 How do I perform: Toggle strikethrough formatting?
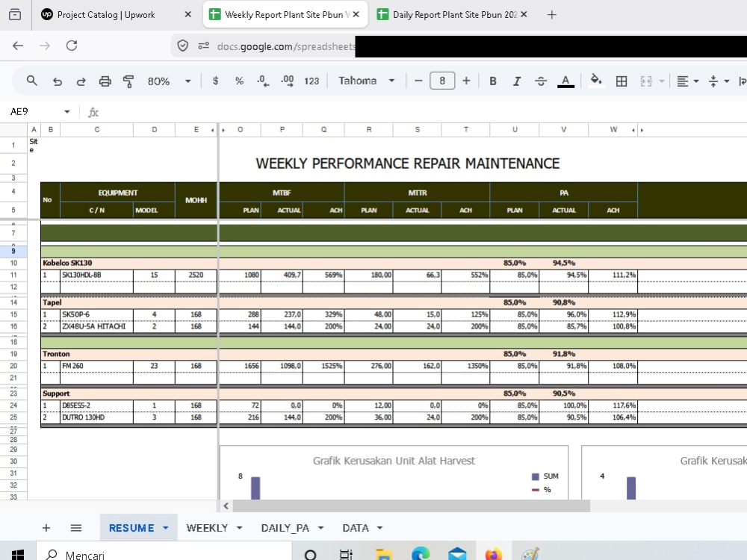tap(541, 81)
